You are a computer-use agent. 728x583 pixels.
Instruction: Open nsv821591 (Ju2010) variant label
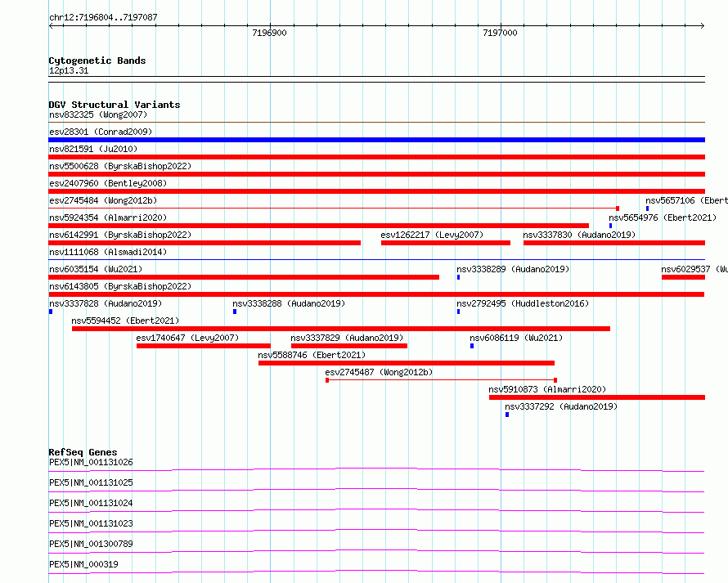[93, 149]
